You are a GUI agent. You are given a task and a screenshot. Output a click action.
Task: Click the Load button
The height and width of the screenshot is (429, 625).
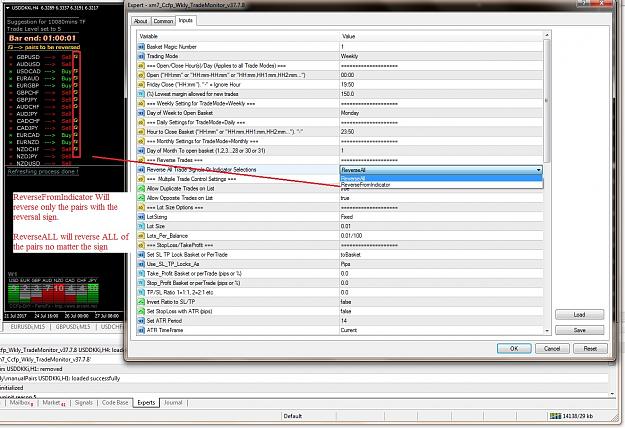(x=580, y=315)
